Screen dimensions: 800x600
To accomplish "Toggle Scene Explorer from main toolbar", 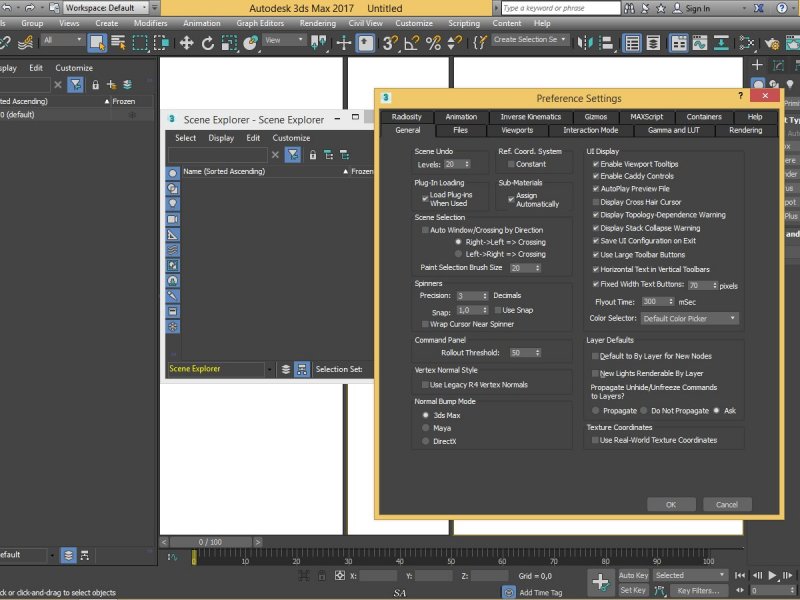I will coord(632,43).
